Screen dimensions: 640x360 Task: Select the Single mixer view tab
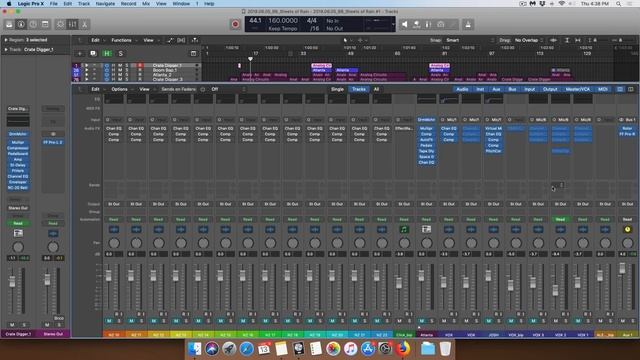click(337, 89)
